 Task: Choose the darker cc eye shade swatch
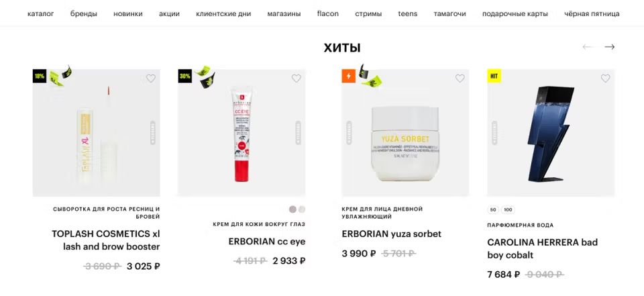(292, 209)
